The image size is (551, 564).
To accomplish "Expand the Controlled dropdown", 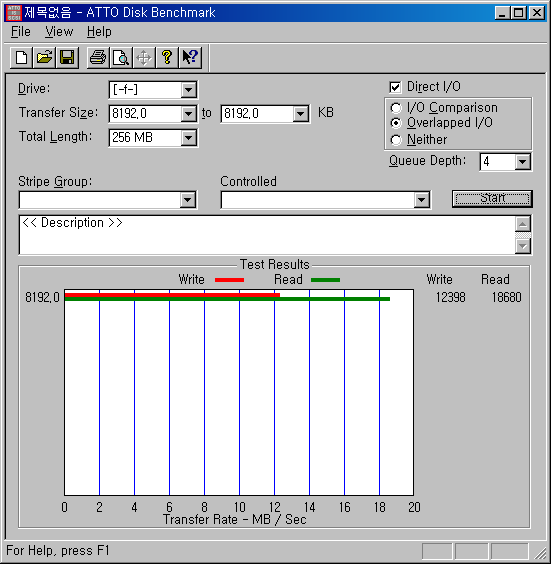I will pos(422,200).
